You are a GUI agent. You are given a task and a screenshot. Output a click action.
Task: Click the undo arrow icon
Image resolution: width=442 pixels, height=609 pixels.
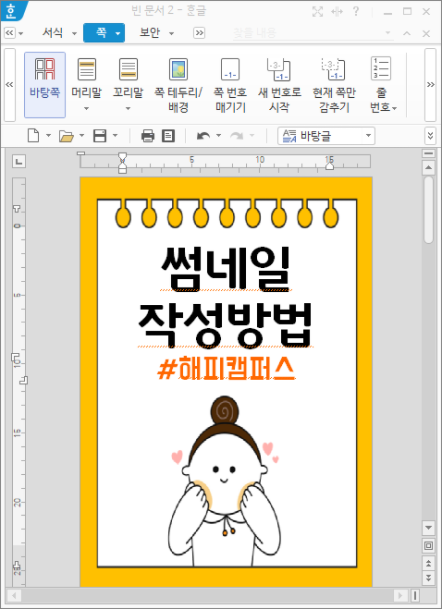203,136
